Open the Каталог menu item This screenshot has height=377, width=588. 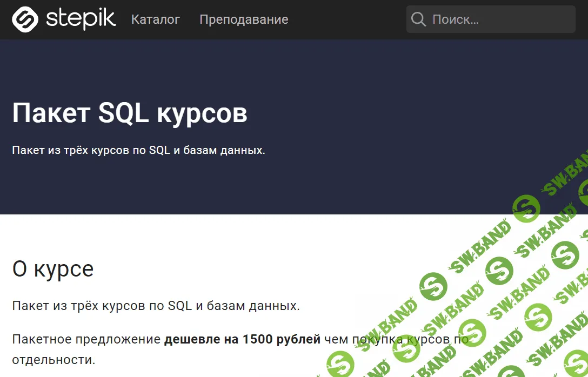[155, 19]
